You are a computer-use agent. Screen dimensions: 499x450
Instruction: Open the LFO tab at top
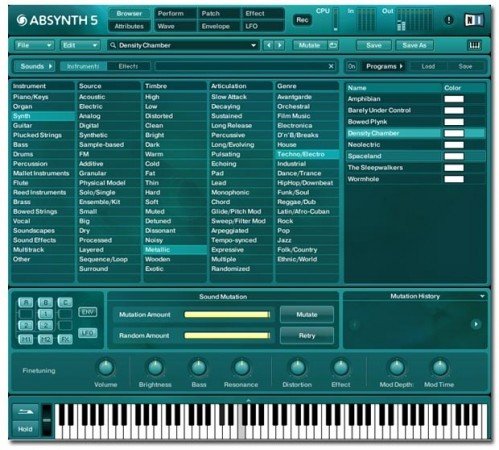pos(262,26)
